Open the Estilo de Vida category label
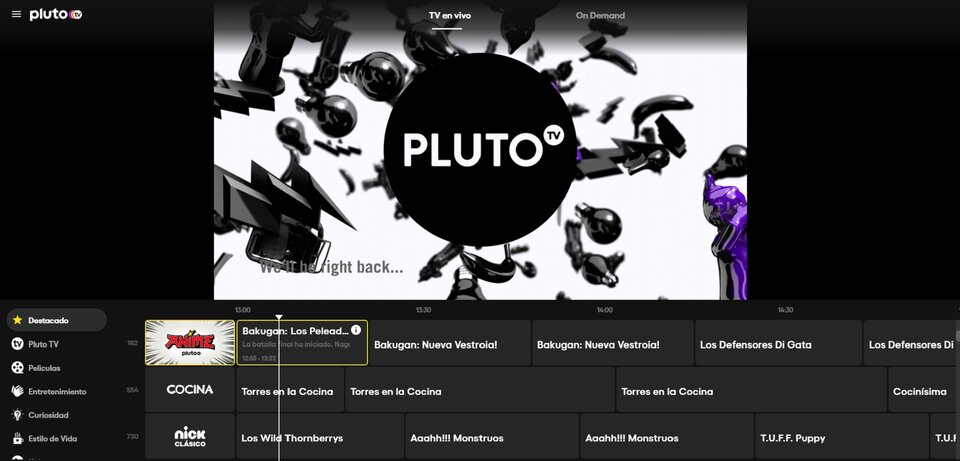Viewport: 960px width, 461px height. coord(53,438)
